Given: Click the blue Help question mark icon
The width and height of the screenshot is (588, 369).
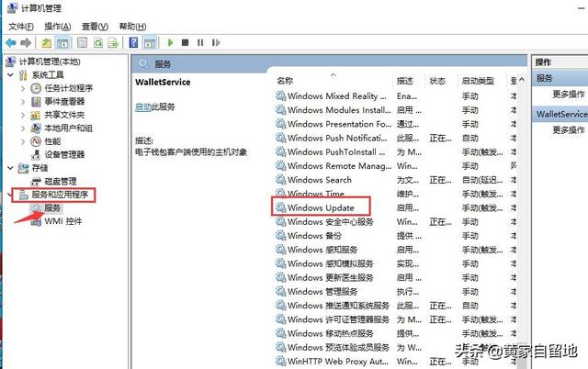Looking at the screenshot, I should (133, 43).
